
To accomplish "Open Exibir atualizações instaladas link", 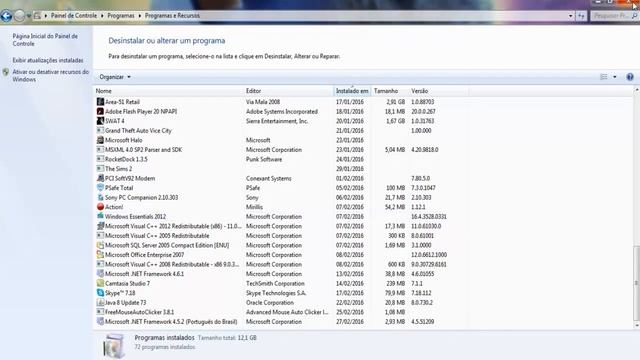I will pos(48,60).
